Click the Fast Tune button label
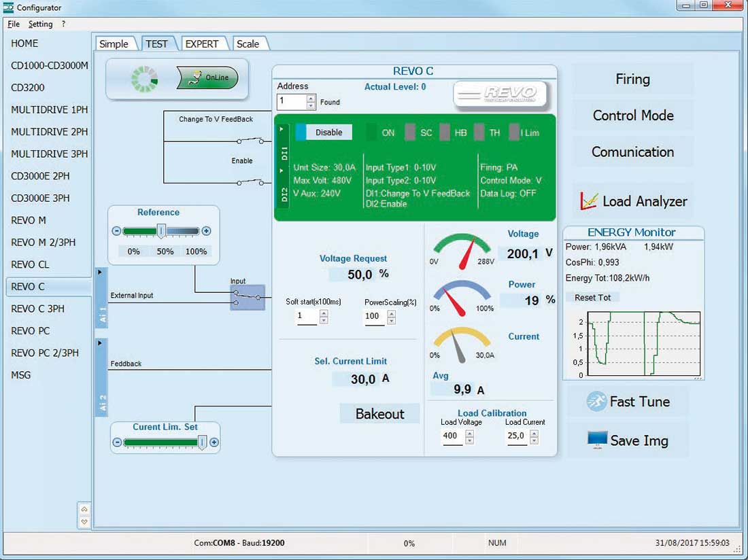Image resolution: width=748 pixels, height=560 pixels. (640, 401)
